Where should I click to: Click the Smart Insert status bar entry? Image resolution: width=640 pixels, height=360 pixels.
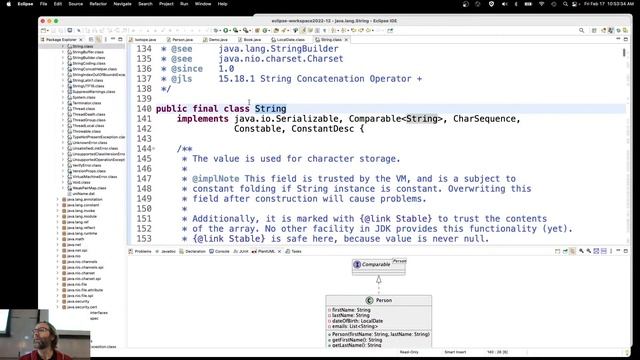click(456, 352)
